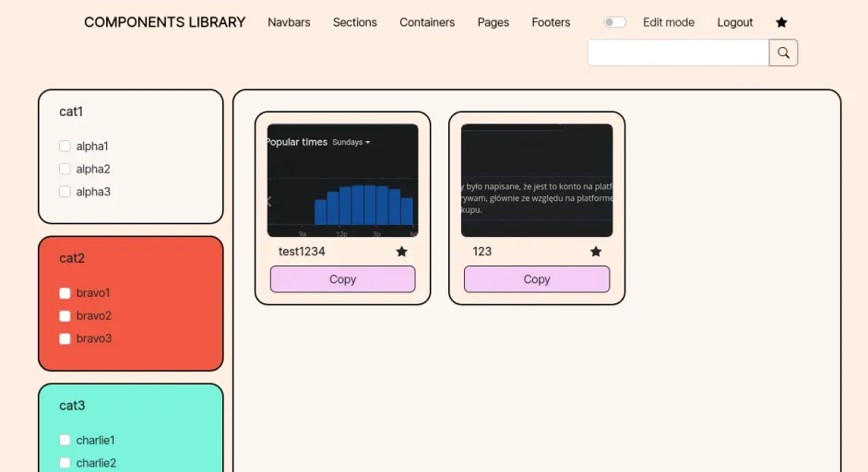868x472 pixels.
Task: Select the bravo1 checkbox
Action: pyautogui.click(x=65, y=293)
